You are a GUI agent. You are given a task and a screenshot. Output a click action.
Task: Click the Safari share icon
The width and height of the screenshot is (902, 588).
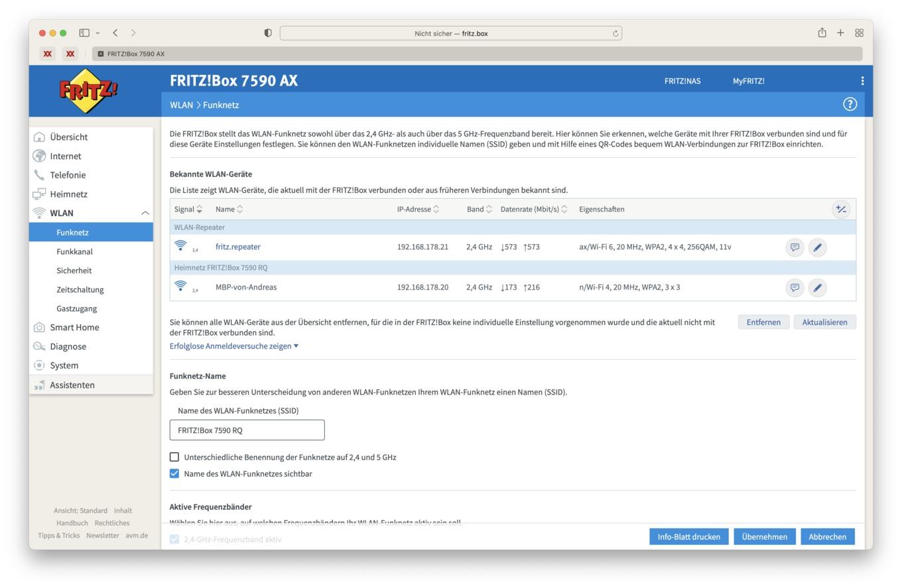tap(822, 32)
